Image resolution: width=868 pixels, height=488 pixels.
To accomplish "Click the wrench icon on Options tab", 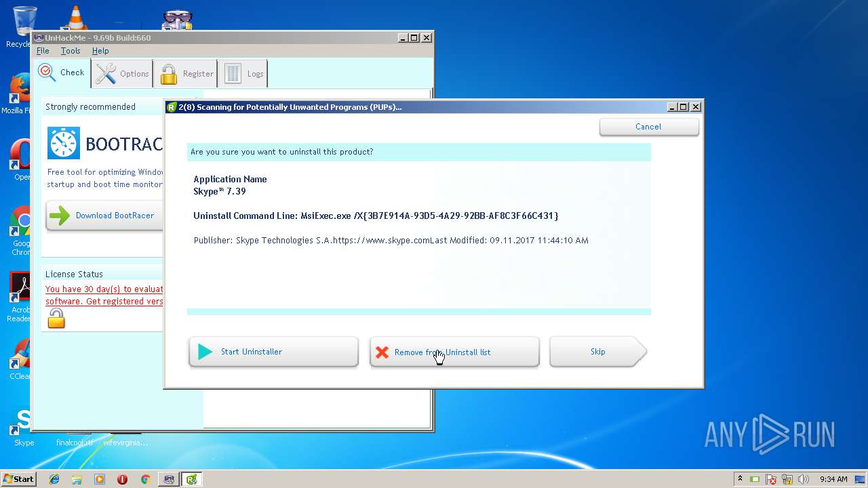I will [106, 73].
